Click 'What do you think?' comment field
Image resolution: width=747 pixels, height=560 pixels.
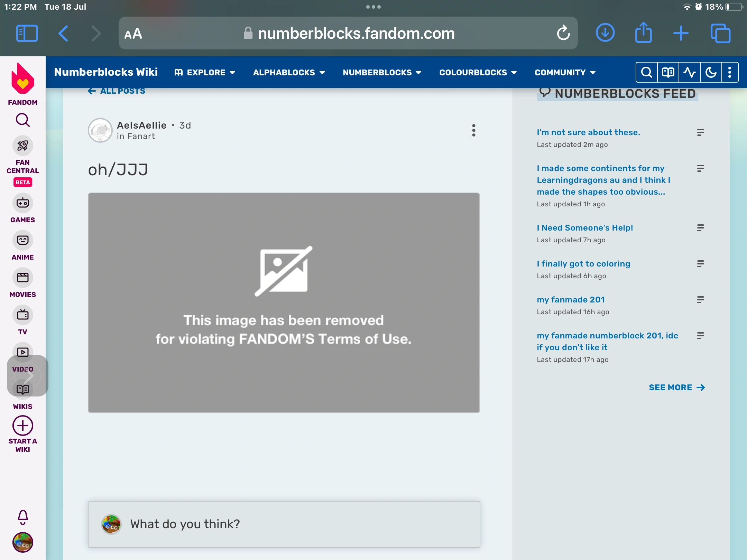coord(284,524)
